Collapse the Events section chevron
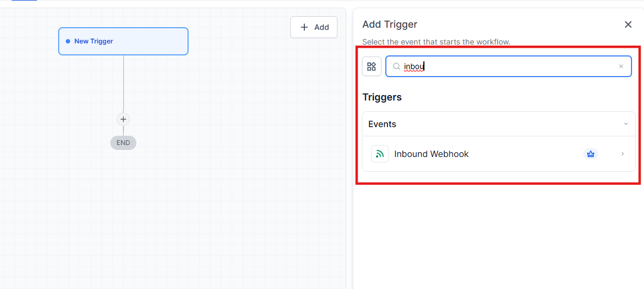 point(626,124)
